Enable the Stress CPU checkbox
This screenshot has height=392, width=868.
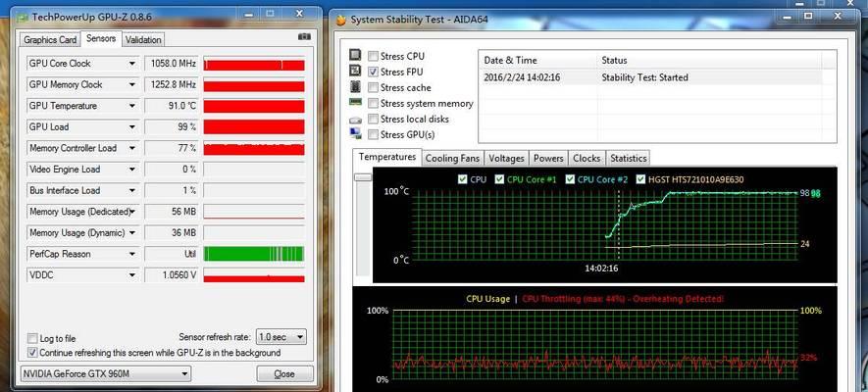point(373,56)
